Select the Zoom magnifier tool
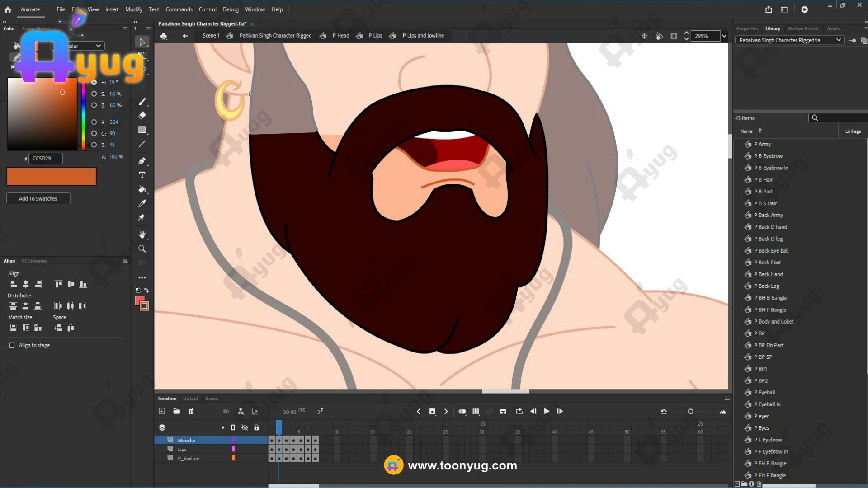868x488 pixels. (142, 249)
